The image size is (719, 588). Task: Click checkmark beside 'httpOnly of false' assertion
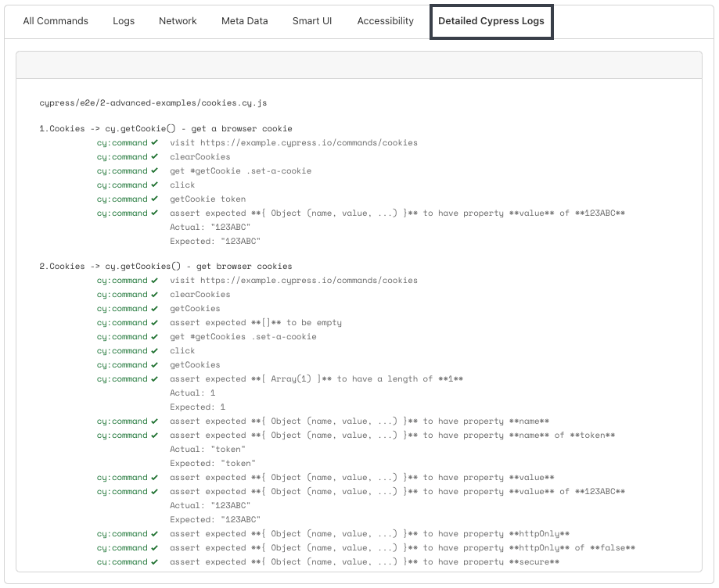click(x=155, y=548)
